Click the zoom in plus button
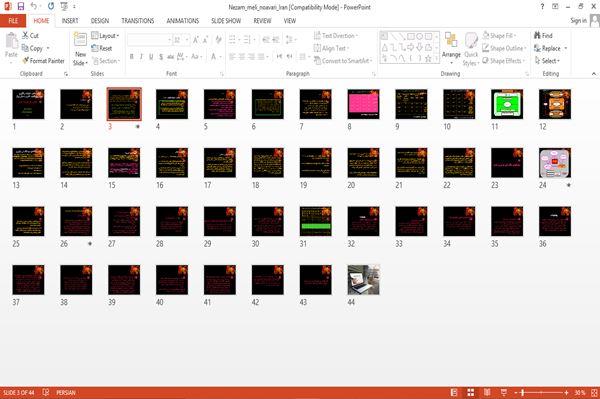Image resolution: width=600 pixels, height=399 pixels. coord(566,392)
